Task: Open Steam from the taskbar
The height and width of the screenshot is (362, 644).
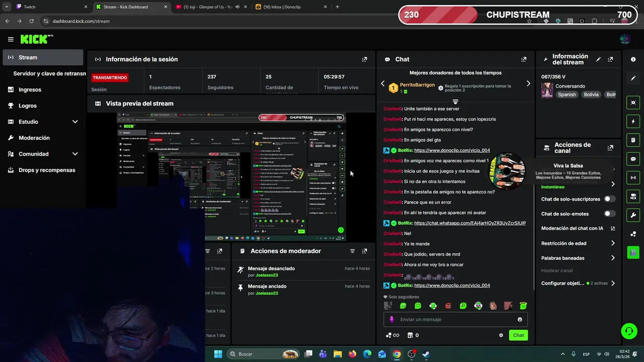Action: click(x=426, y=354)
